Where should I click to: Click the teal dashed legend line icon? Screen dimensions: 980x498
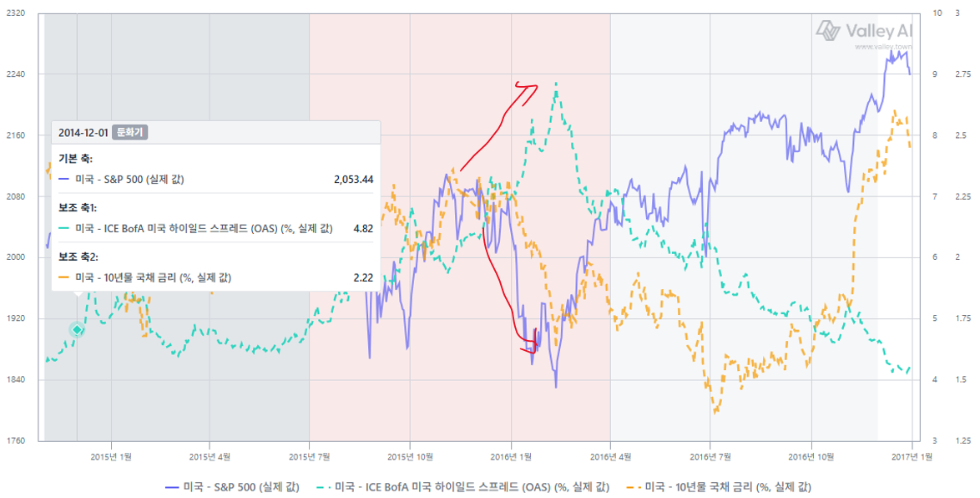[325, 487]
